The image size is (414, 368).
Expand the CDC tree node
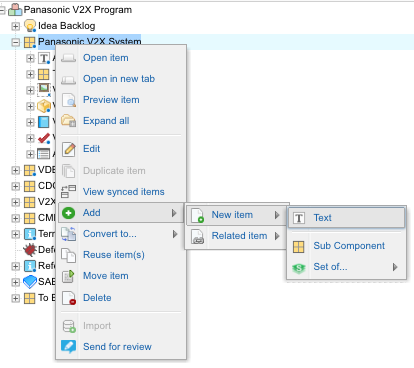pos(16,186)
